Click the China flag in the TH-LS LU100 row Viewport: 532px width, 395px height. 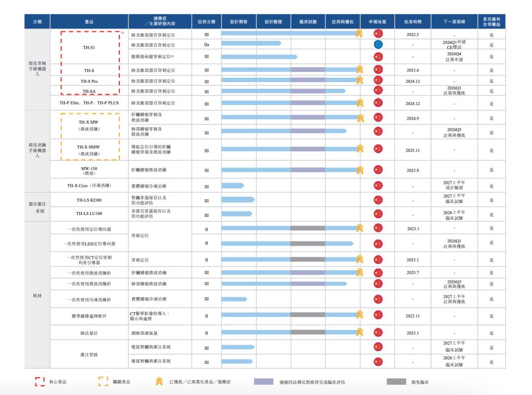tap(378, 214)
